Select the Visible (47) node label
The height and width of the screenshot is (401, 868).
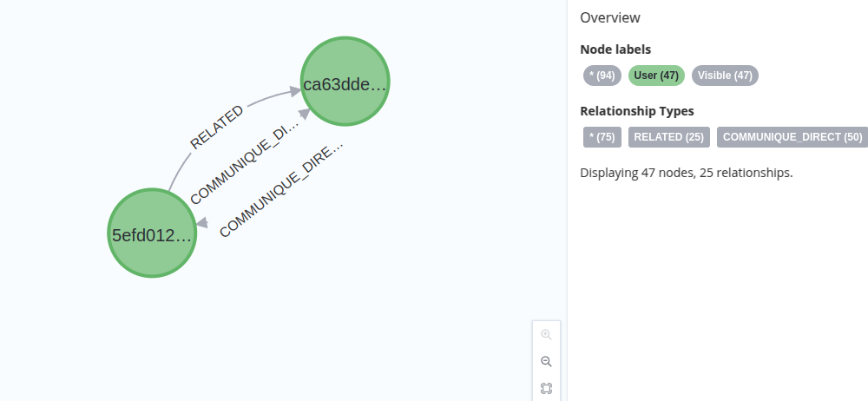point(725,76)
